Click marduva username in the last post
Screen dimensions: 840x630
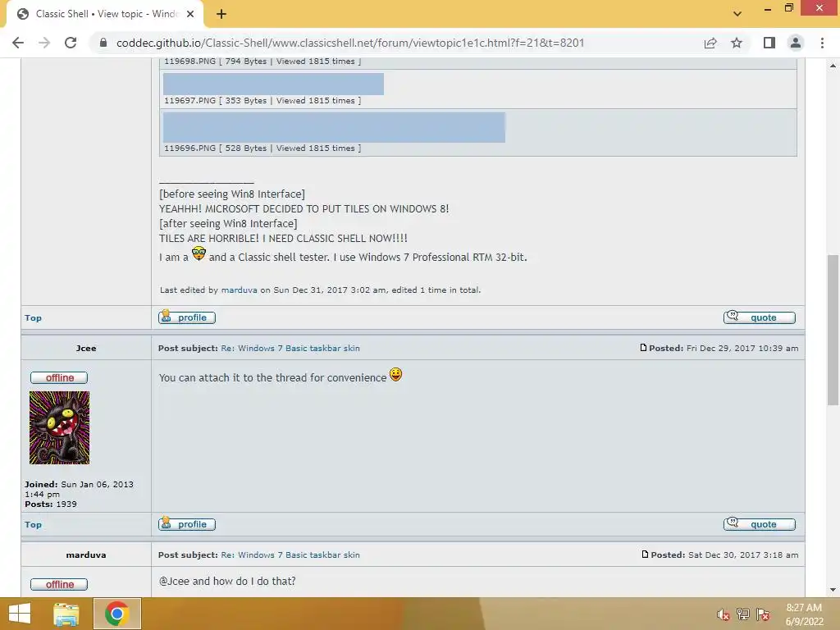coord(85,555)
